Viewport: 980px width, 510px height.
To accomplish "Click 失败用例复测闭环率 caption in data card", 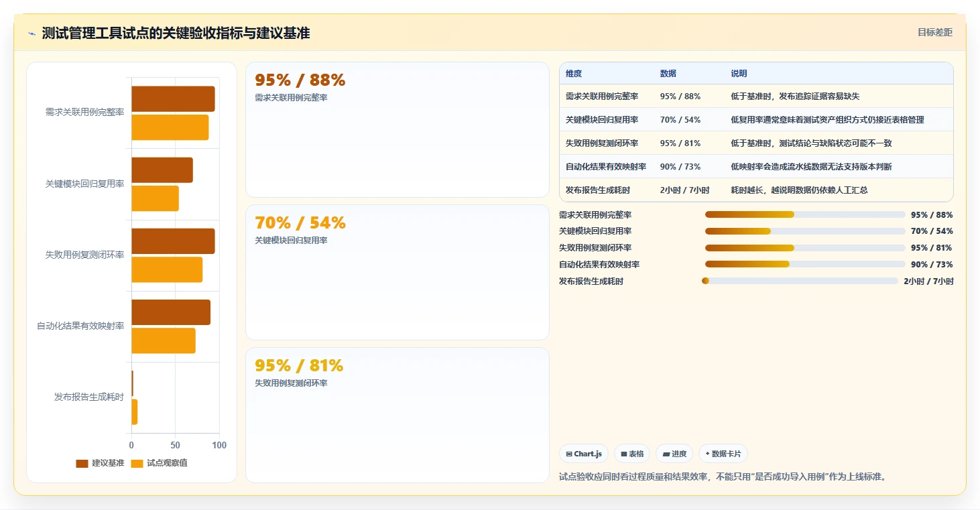I will pyautogui.click(x=291, y=383).
